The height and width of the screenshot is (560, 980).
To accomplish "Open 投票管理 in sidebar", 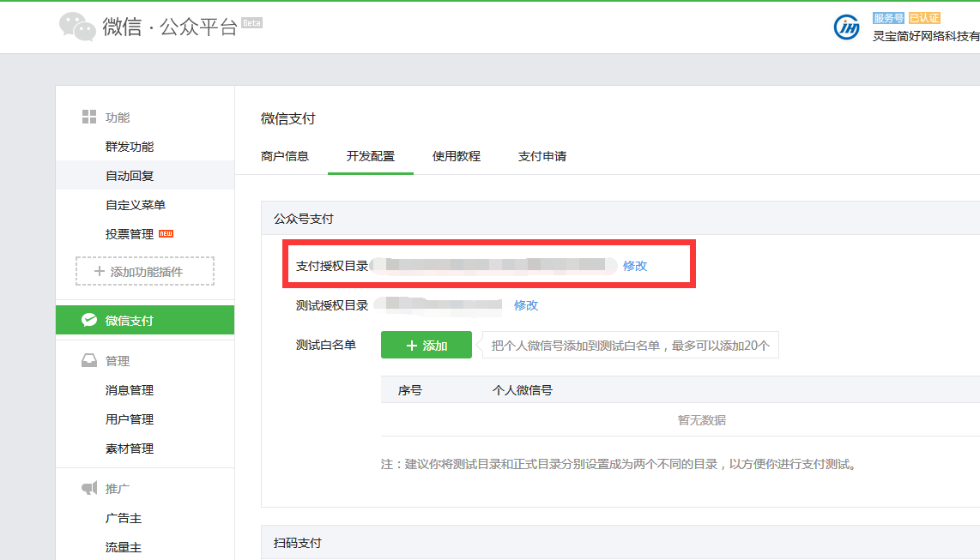I will pyautogui.click(x=130, y=234).
